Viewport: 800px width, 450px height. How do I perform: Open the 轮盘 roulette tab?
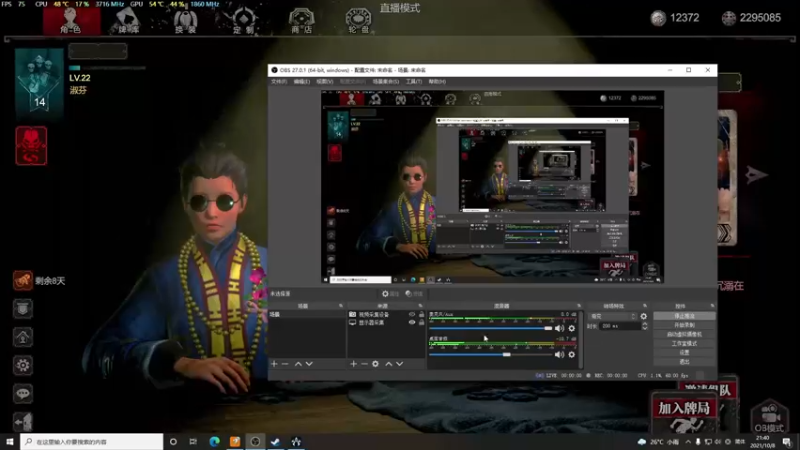[359, 21]
